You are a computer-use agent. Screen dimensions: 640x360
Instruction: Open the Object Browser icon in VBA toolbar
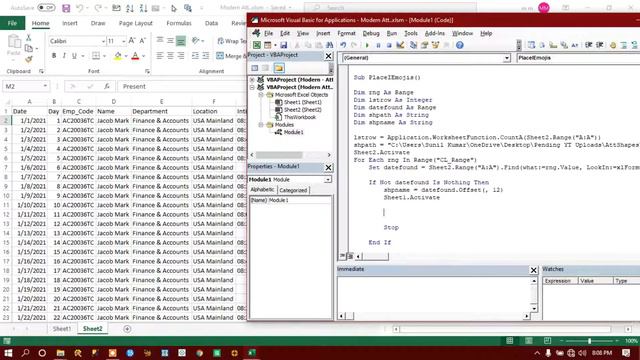coord(436,45)
